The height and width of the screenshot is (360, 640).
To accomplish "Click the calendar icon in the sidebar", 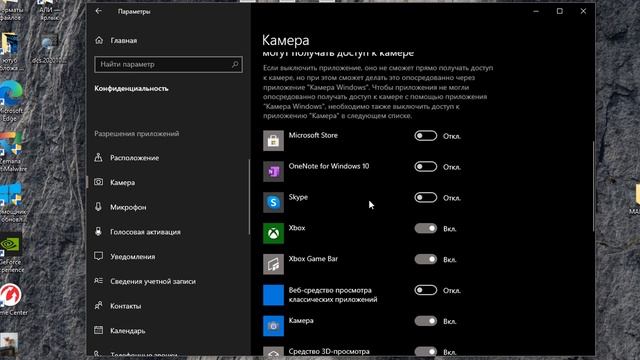I will (x=98, y=330).
